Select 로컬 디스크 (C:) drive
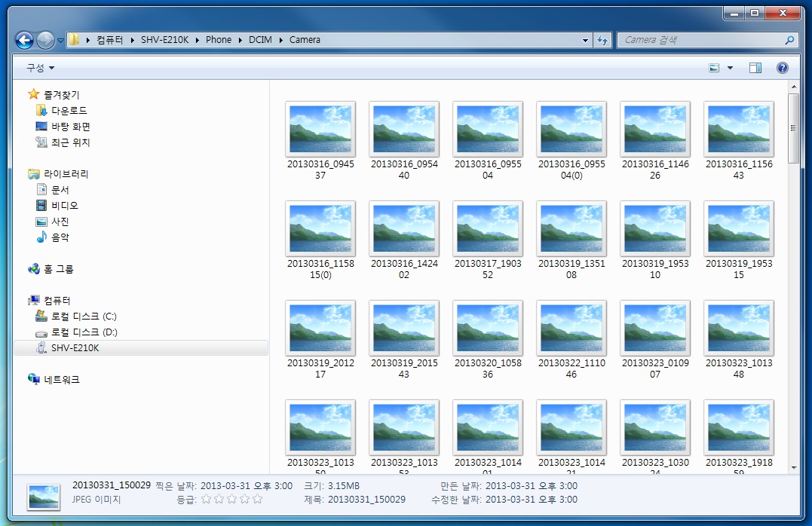Image resolution: width=812 pixels, height=526 pixels. coord(83,316)
